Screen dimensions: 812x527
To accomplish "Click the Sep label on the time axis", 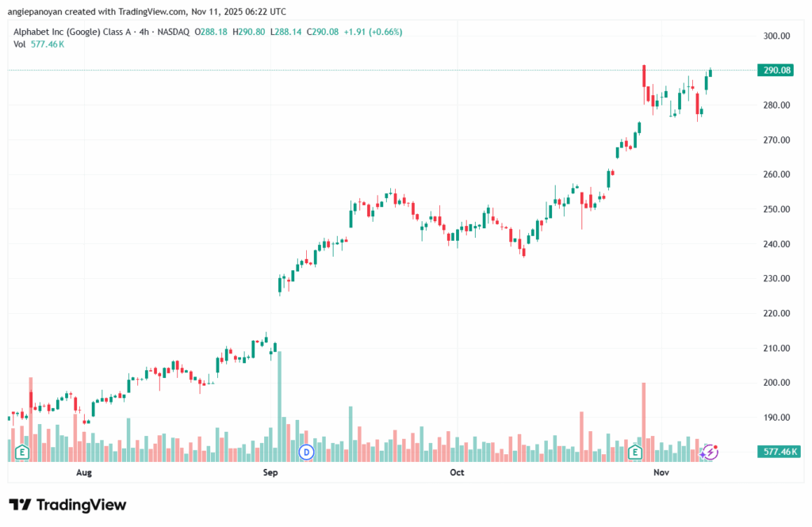I will click(x=270, y=472).
